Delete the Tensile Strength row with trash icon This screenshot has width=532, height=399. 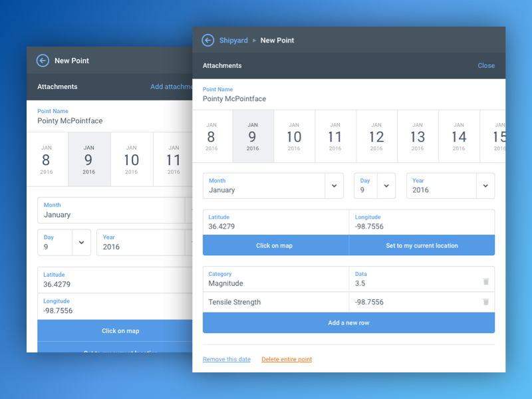[485, 302]
